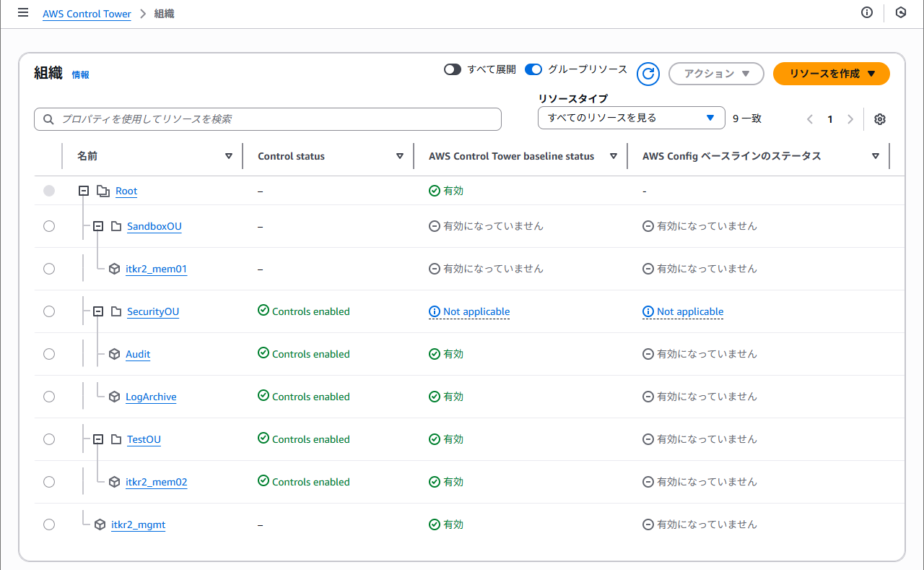Open the LogArchive account link
Viewport: 924px width, 570px height.
tap(151, 397)
